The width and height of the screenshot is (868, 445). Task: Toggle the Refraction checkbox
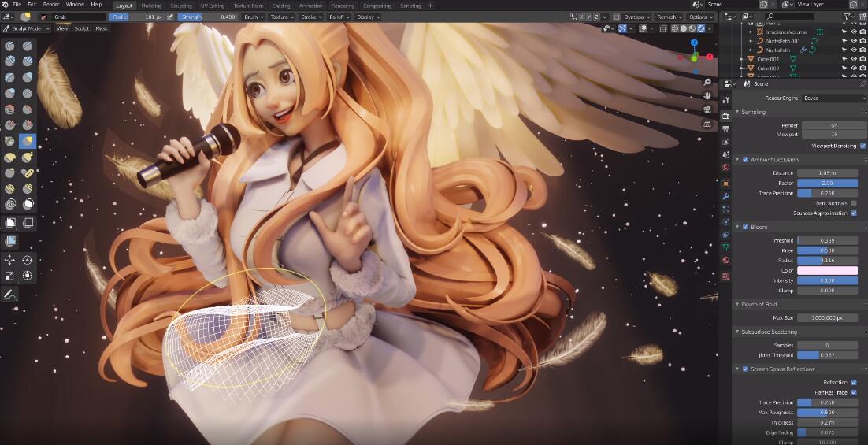pyautogui.click(x=854, y=383)
